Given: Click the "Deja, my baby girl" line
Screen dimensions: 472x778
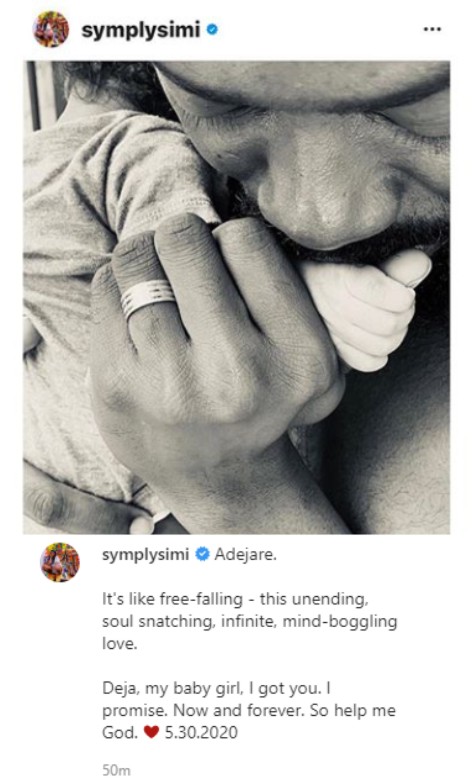Looking at the screenshot, I should (x=216, y=688).
